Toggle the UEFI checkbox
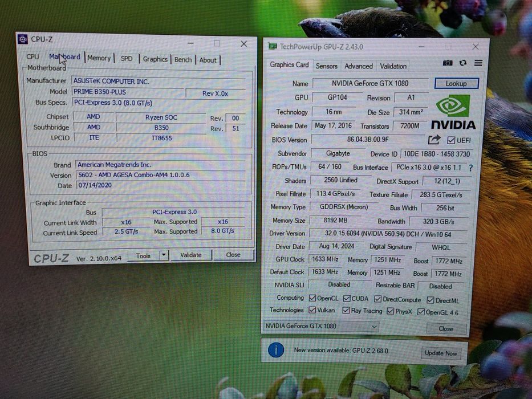Viewport: 532px width, 399px height. pos(451,140)
